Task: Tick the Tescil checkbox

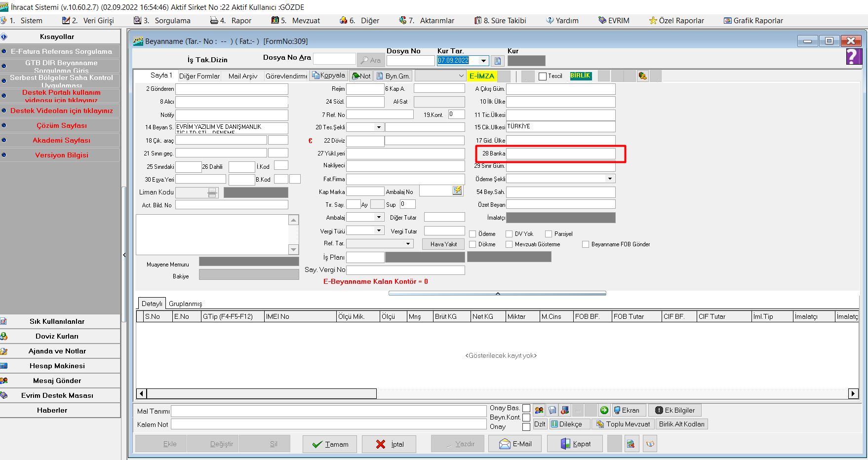Action: coord(543,77)
